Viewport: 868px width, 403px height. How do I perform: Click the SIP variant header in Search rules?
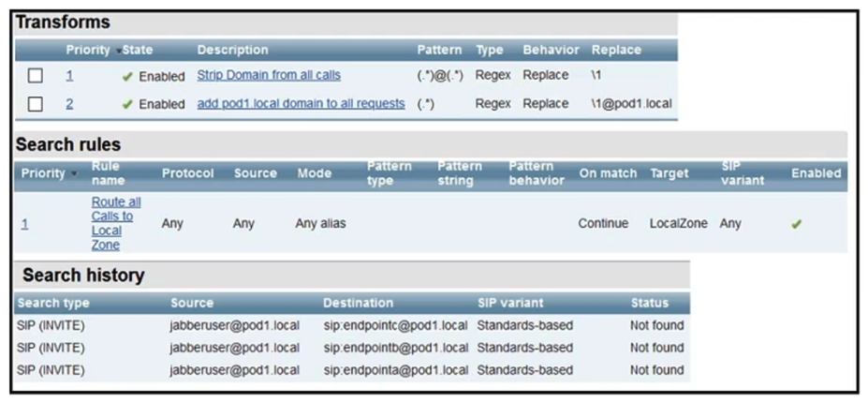tap(743, 173)
